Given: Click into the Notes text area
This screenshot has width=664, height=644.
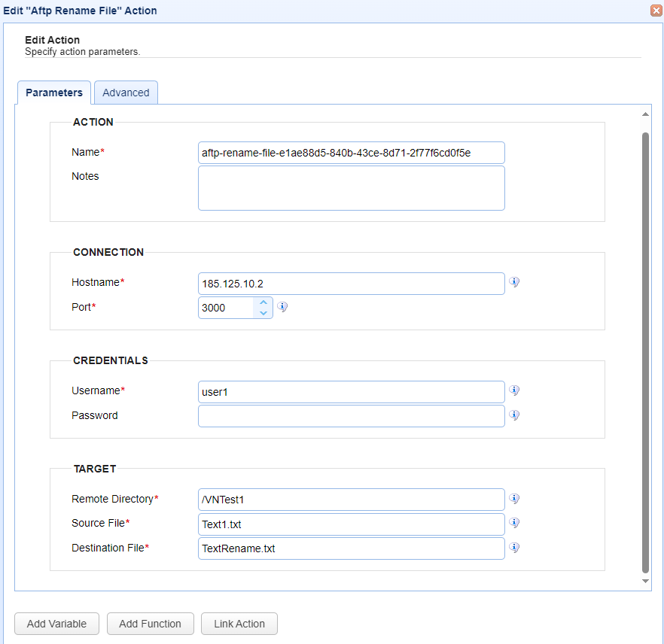Looking at the screenshot, I should (x=351, y=188).
